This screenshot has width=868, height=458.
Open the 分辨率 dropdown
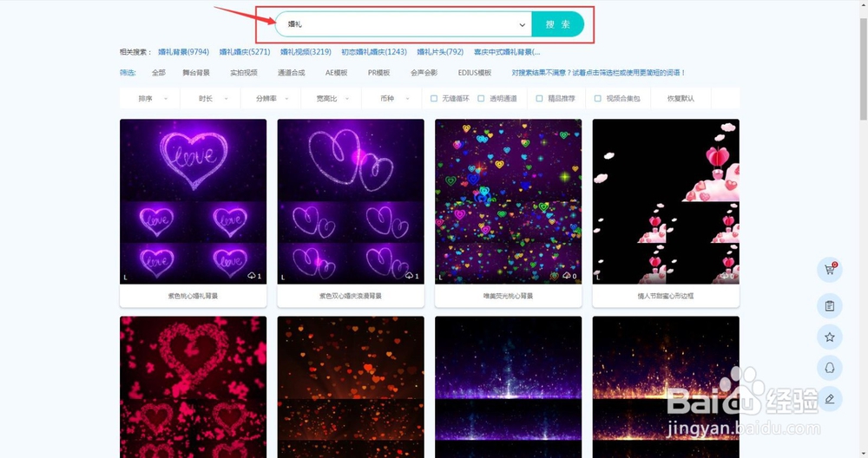click(x=271, y=99)
